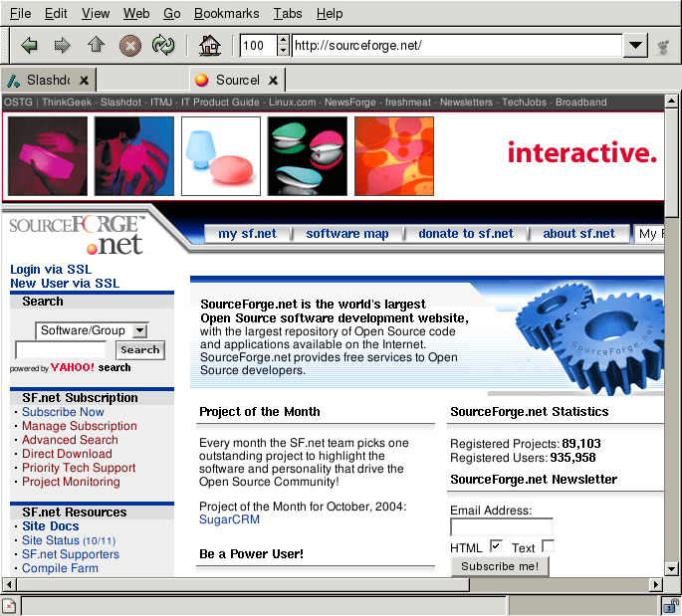Expand the URL history dropdown arrow

636,46
